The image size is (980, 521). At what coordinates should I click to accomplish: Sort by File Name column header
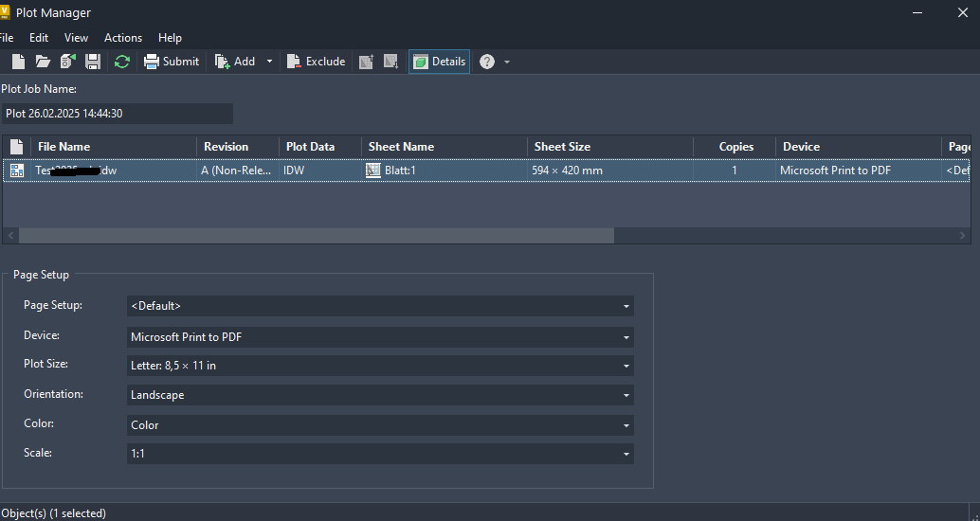114,147
